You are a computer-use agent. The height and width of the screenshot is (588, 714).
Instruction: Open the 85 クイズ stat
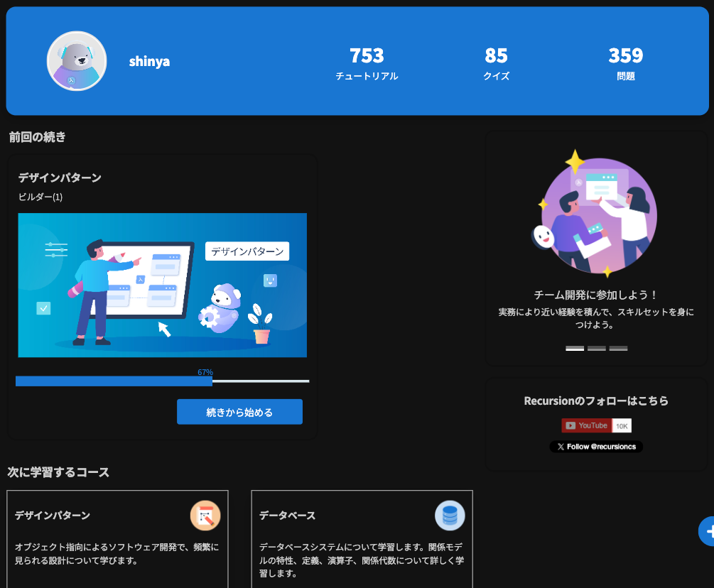[x=496, y=63]
